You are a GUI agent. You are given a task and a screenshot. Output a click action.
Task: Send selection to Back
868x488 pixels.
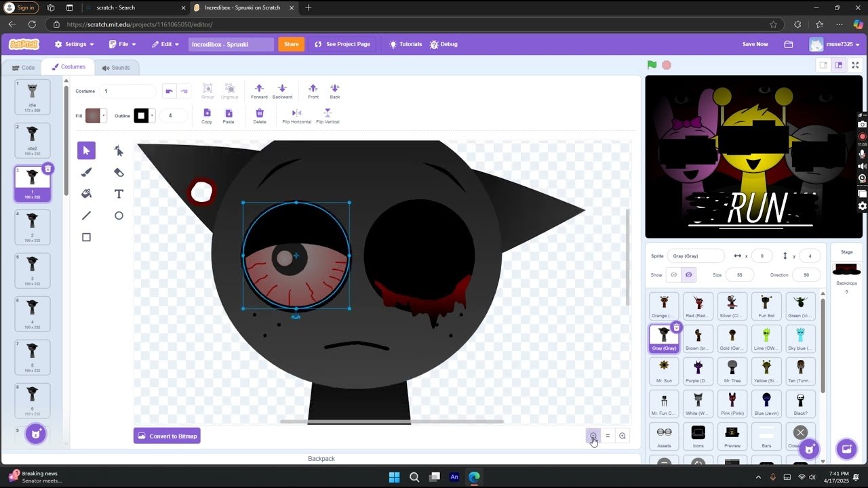[x=334, y=91]
